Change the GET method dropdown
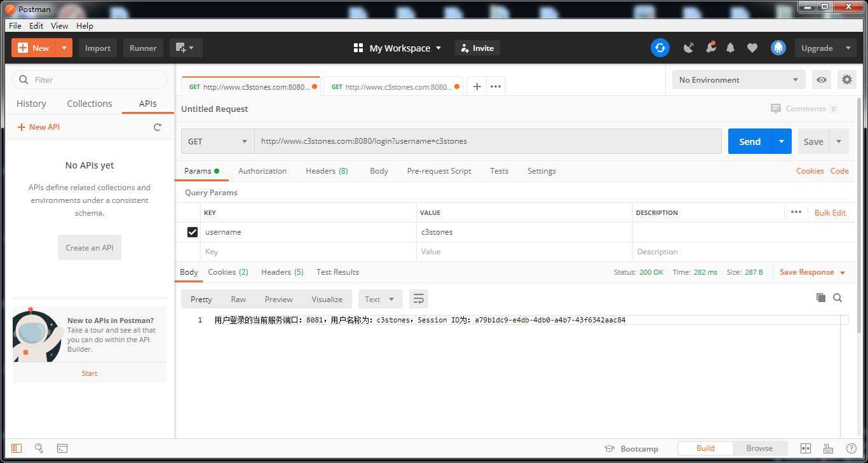 coord(218,141)
